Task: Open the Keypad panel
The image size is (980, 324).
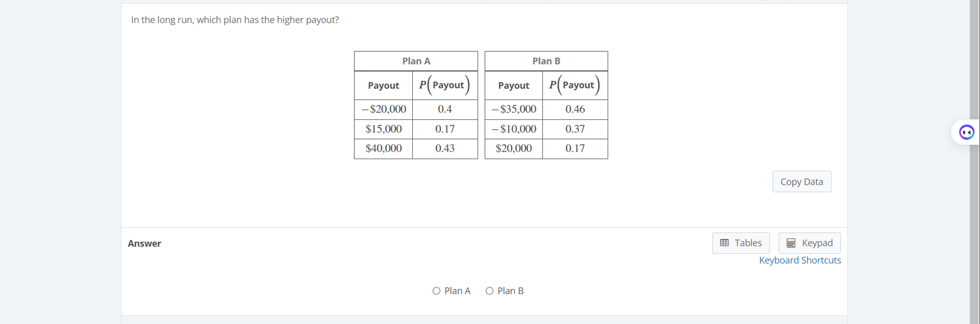Action: (809, 242)
